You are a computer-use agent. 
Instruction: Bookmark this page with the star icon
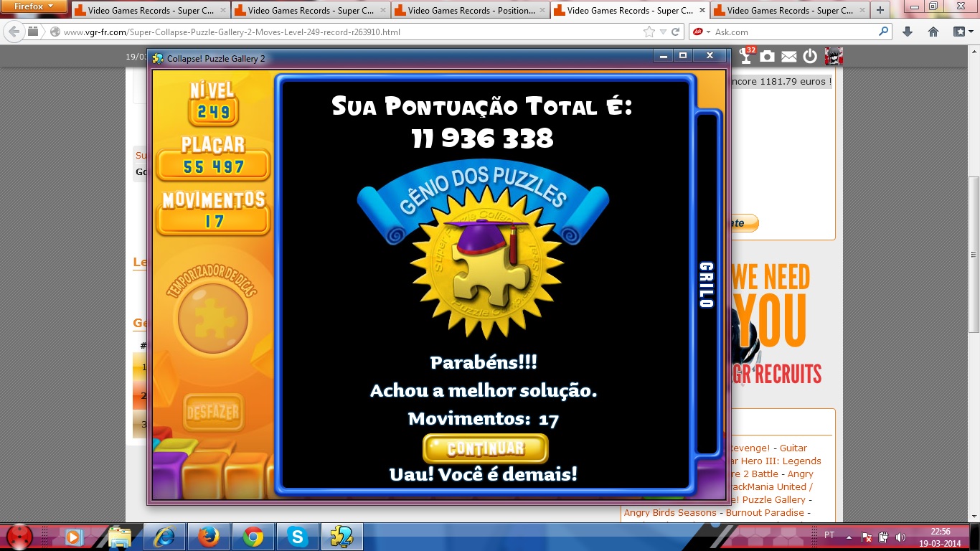tap(649, 32)
